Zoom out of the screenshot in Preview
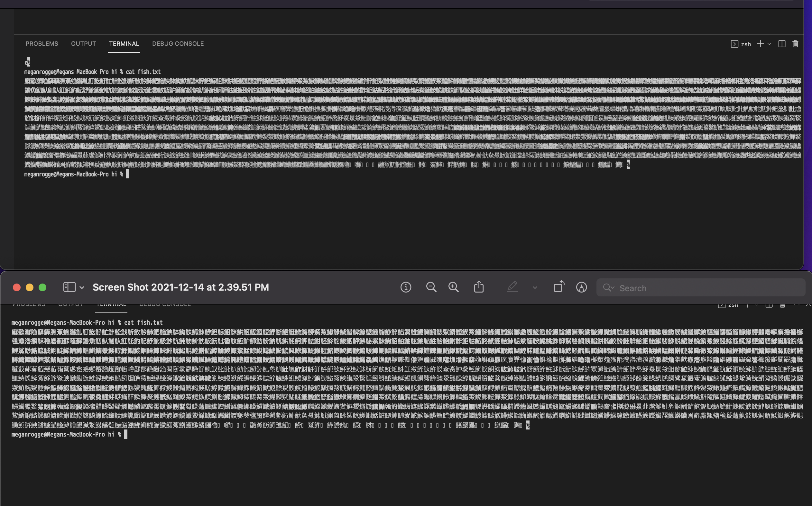Viewport: 812px width, 506px height. 431,287
